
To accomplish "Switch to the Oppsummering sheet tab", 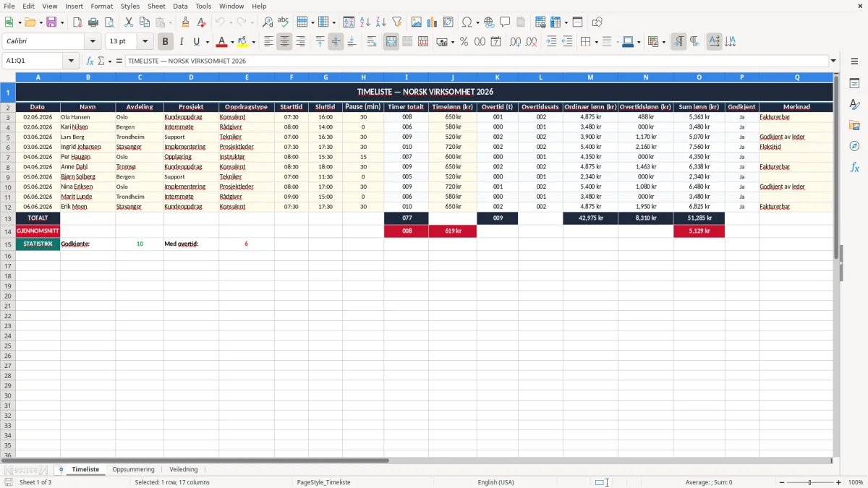I will click(133, 469).
